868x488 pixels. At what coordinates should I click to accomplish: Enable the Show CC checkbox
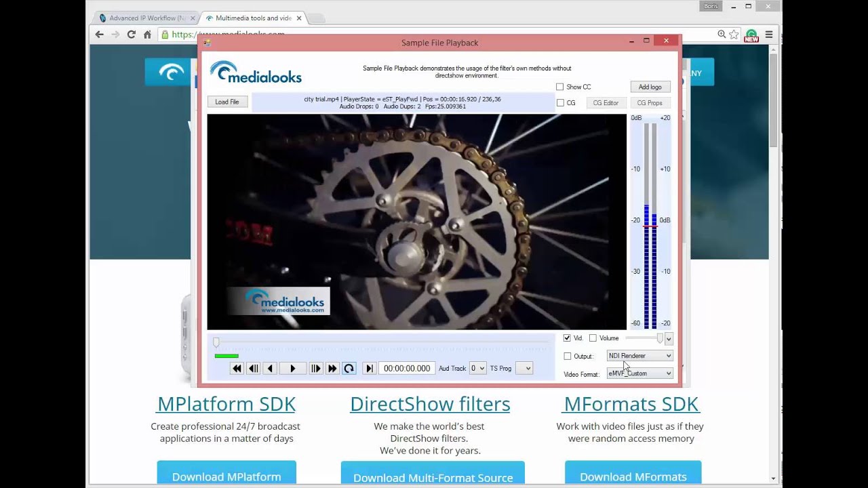[x=560, y=87]
